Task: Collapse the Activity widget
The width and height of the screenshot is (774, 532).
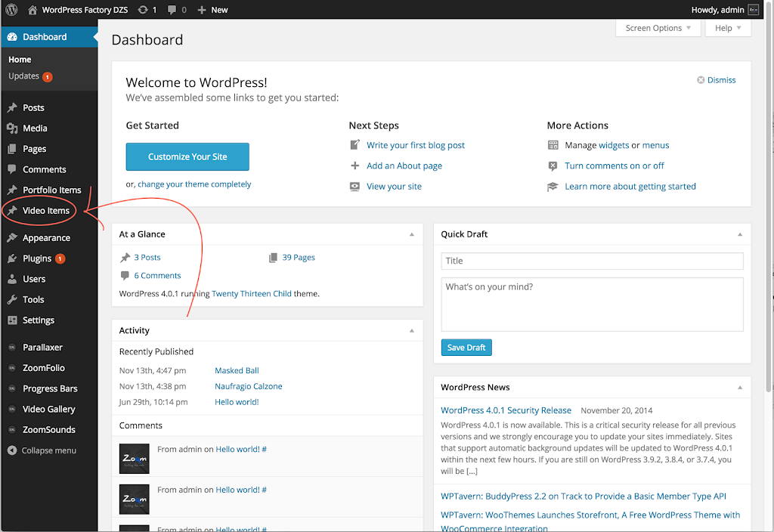Action: coord(412,331)
